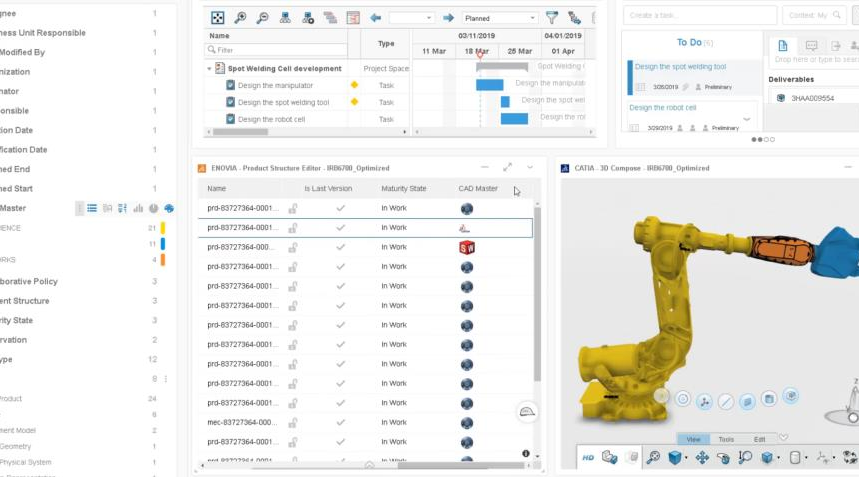Image resolution: width=859 pixels, height=477 pixels.
Task: Click the HD rendering icon in CATIA toolbar
Action: 588,457
